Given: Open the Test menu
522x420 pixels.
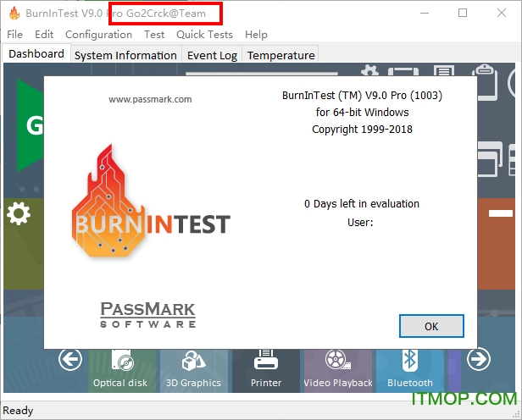Looking at the screenshot, I should click(154, 35).
